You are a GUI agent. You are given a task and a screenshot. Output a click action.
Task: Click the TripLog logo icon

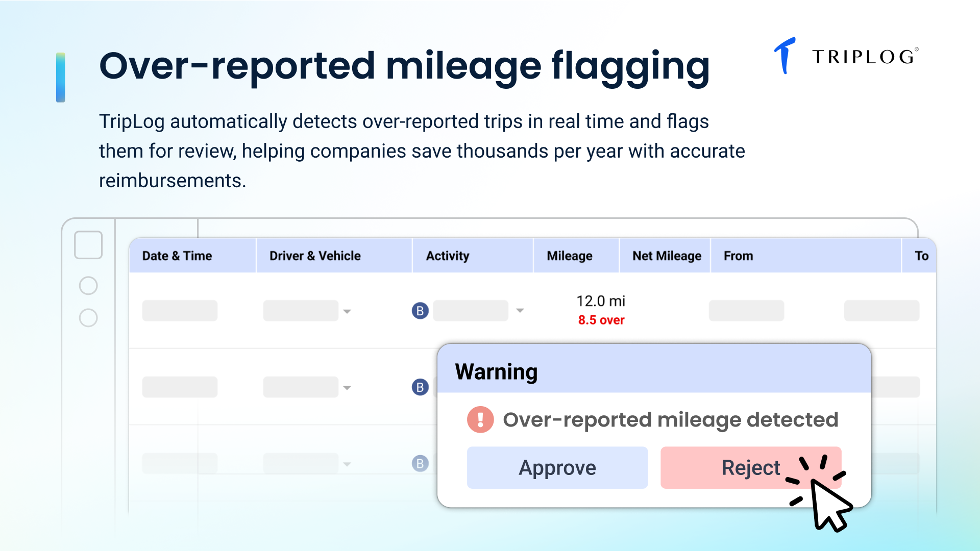pyautogui.click(x=785, y=56)
